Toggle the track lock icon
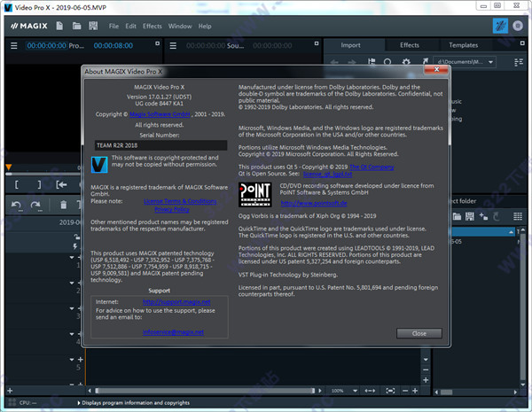 (77, 237)
